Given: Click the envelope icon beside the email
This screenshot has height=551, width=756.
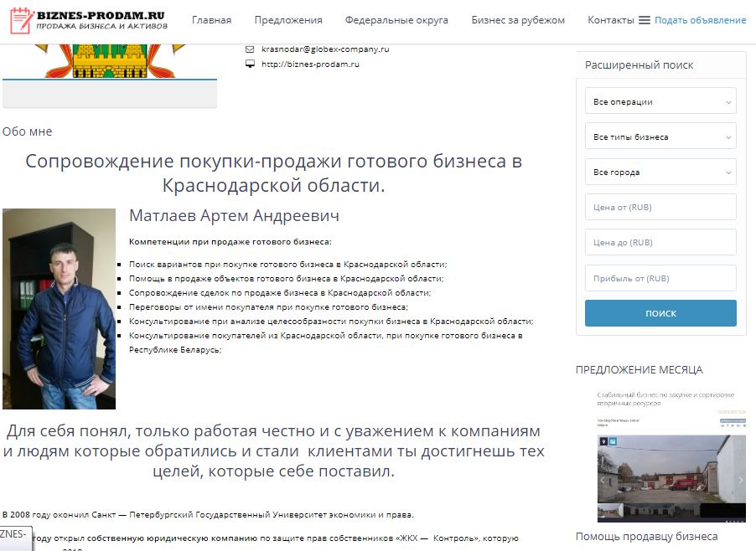Looking at the screenshot, I should click(x=250, y=49).
